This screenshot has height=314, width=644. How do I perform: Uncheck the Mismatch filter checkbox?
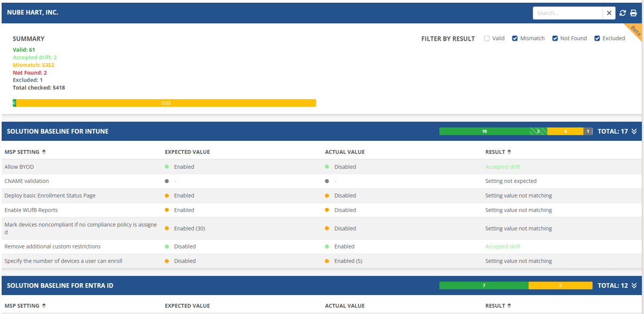click(x=515, y=38)
